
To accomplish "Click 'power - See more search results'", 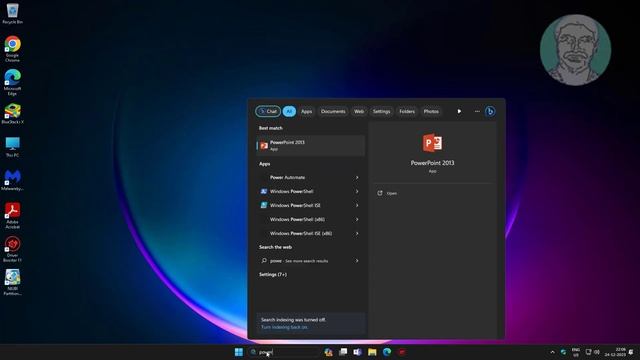I will point(311,261).
